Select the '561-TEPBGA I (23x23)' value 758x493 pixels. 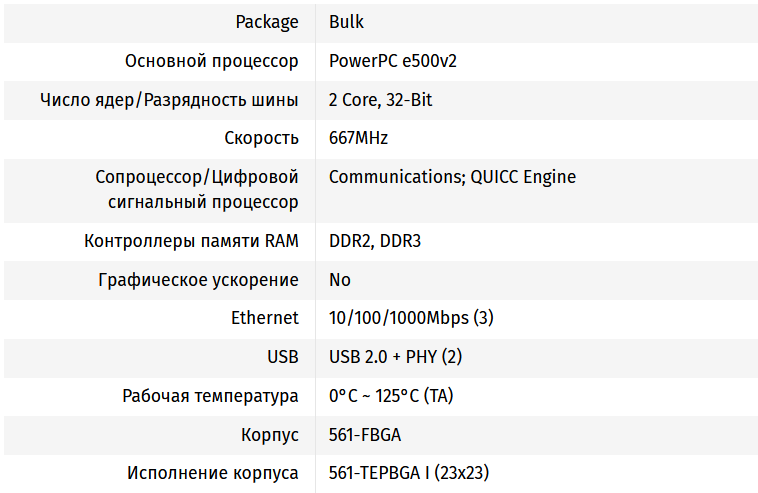(x=408, y=473)
